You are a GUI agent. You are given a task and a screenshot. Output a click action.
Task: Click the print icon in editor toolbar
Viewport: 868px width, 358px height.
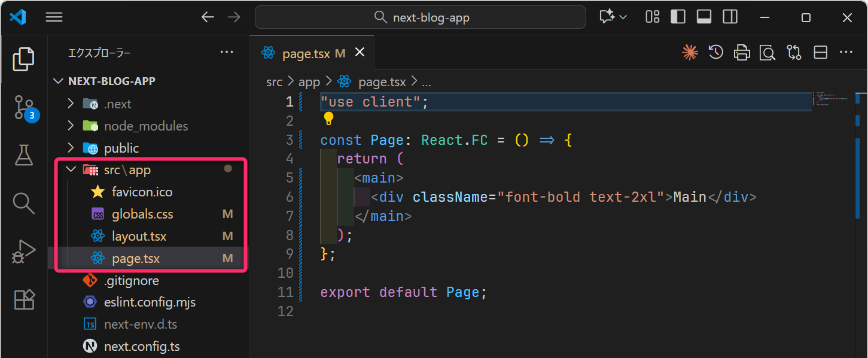click(x=742, y=53)
